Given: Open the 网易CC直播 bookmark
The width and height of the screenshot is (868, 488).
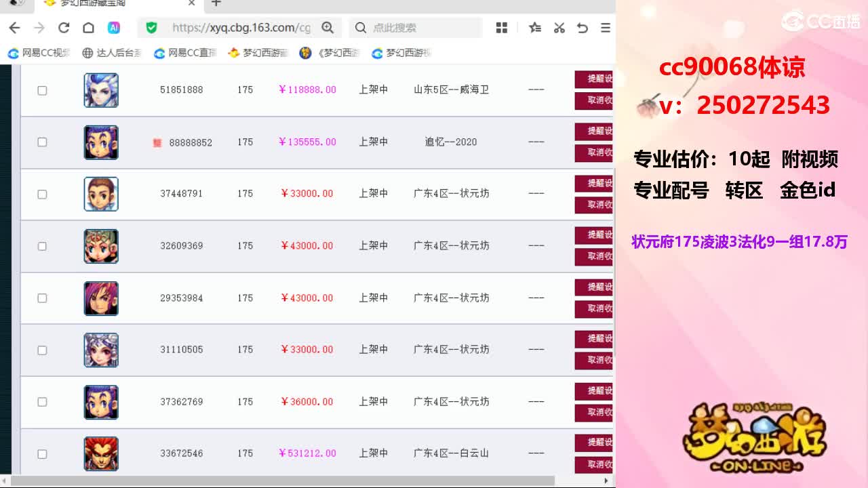Looking at the screenshot, I should coord(185,53).
